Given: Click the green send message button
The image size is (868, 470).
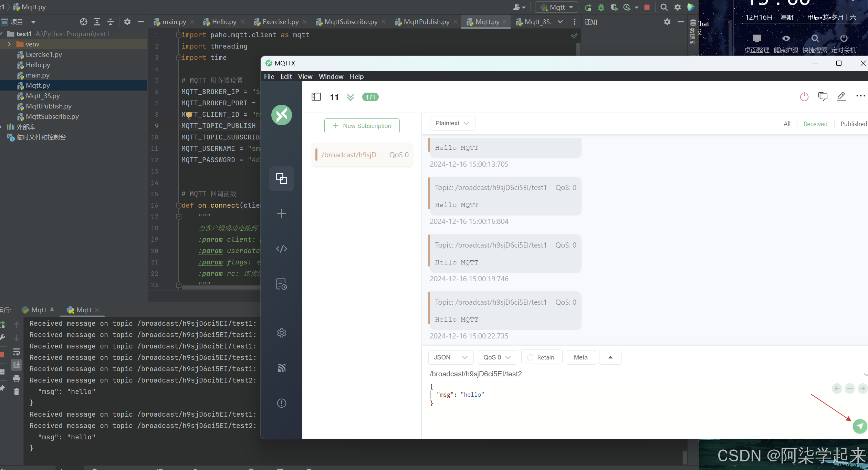Looking at the screenshot, I should [860, 426].
